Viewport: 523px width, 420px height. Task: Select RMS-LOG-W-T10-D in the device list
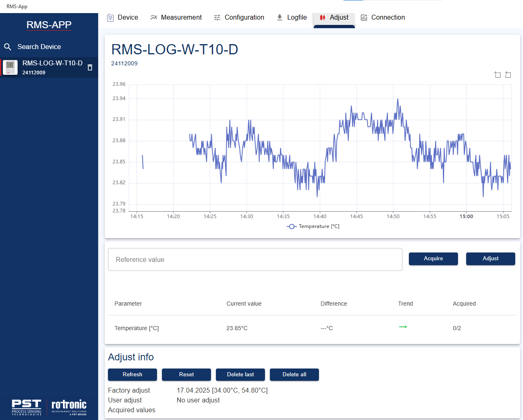(x=49, y=67)
